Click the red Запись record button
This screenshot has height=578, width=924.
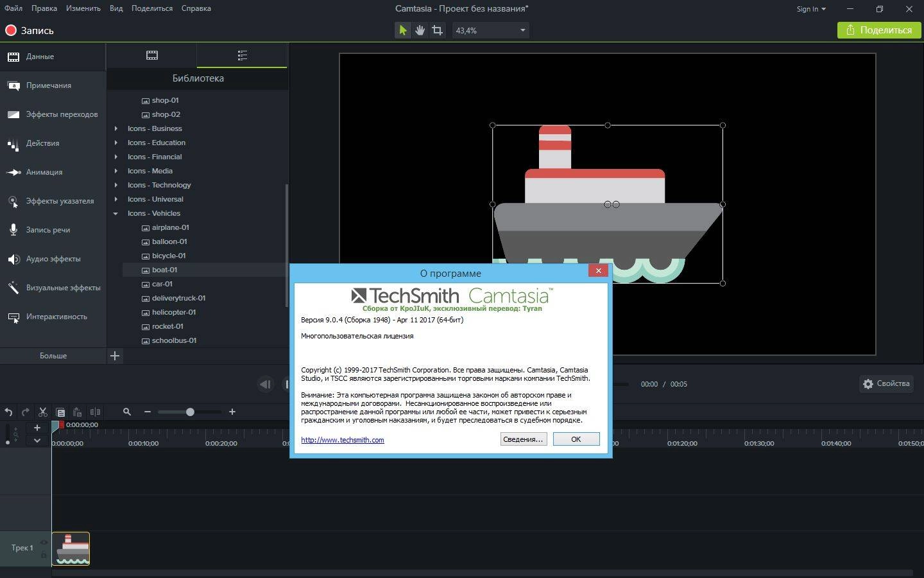point(30,30)
